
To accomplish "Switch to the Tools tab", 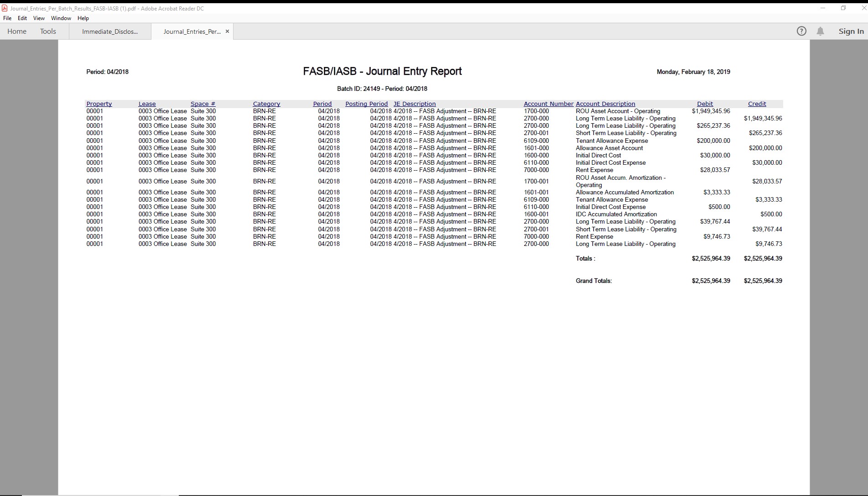I will pyautogui.click(x=48, y=31).
